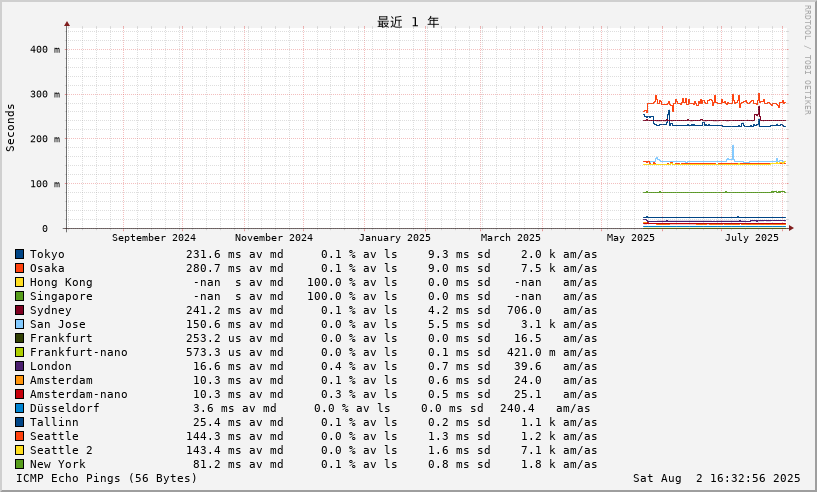Click the 'Amsterdam-nano' legend name
This screenshot has height=492, width=817.
(x=79, y=395)
